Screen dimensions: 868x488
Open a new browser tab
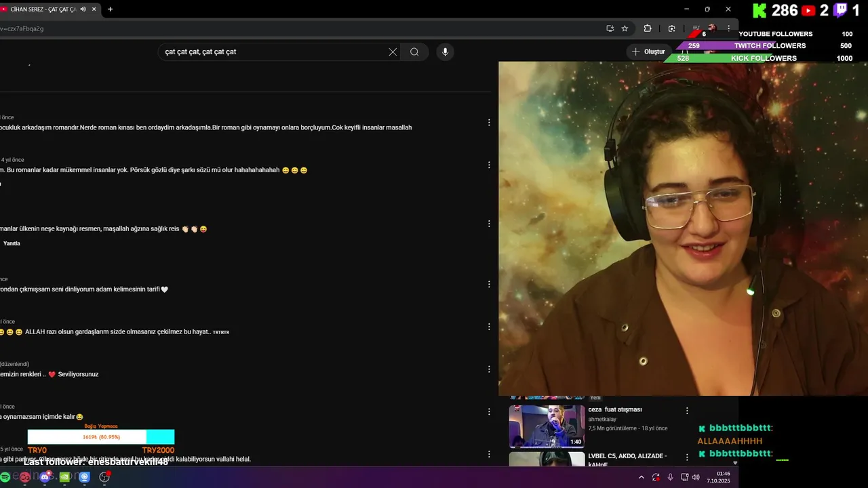click(110, 9)
